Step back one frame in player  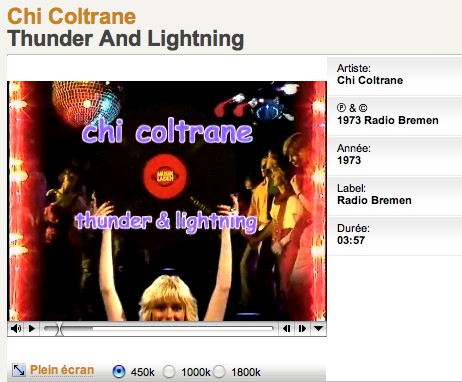tap(286, 329)
